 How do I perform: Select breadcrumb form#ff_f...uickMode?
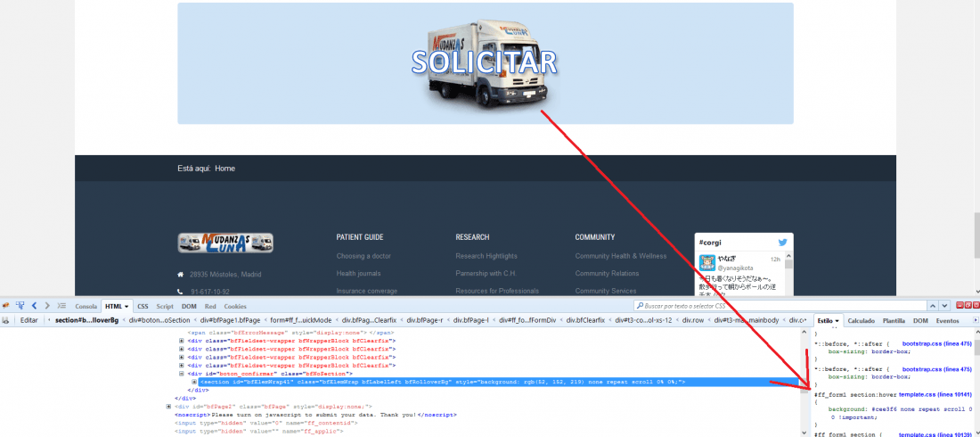[300, 320]
